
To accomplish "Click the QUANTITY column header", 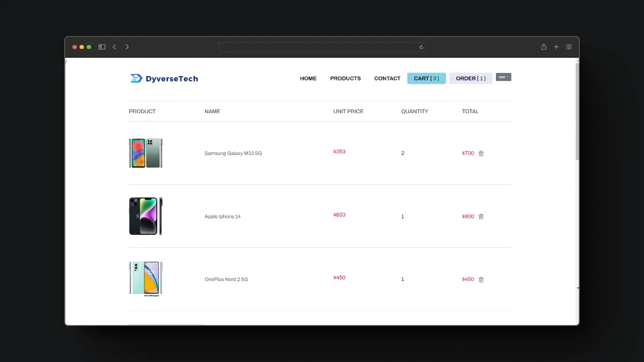I will pos(414,112).
